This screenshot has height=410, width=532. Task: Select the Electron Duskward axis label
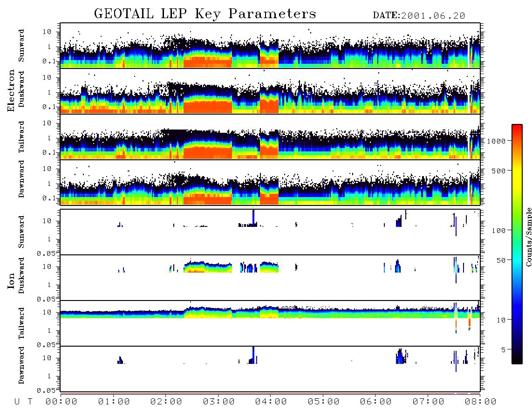[21, 89]
